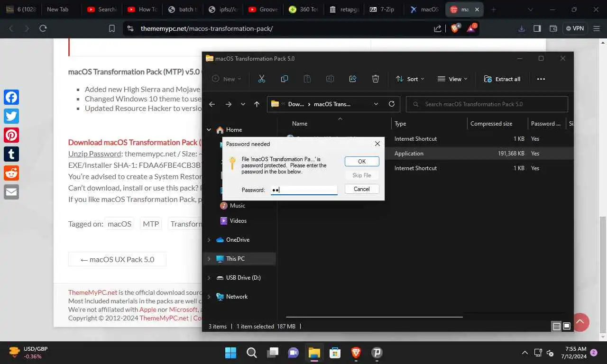Toggle the browser sidebar panel
The width and height of the screenshot is (607, 364).
click(x=537, y=28)
